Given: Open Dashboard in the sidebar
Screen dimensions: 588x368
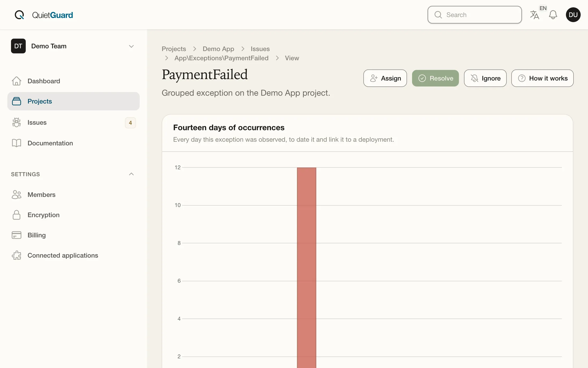Looking at the screenshot, I should (x=73, y=81).
